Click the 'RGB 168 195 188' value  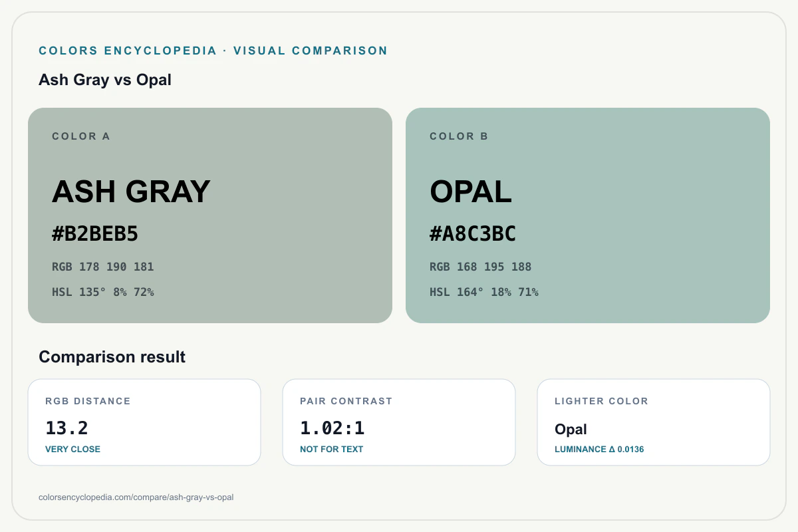481,267
